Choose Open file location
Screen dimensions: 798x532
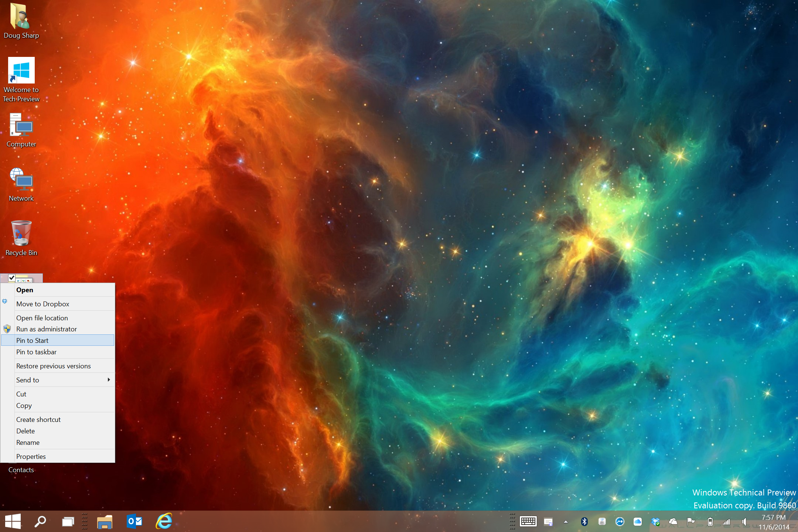click(58, 318)
